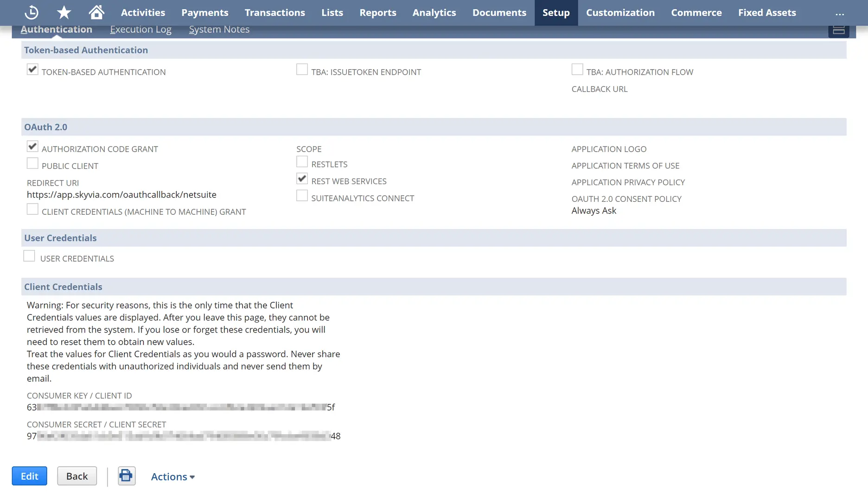868x501 pixels.
Task: Open the Customization menu
Action: tap(620, 13)
